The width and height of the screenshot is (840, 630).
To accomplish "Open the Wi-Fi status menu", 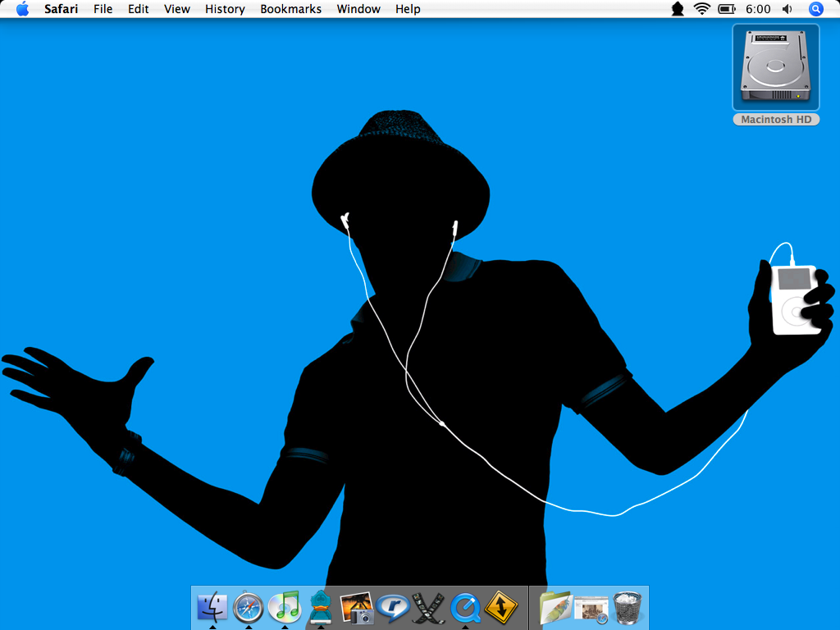I will coord(701,9).
